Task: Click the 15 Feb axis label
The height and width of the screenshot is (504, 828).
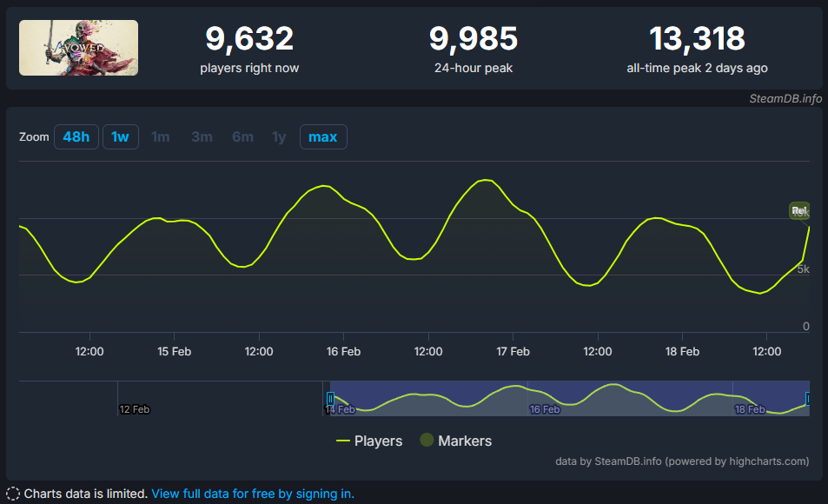Action: (175, 351)
